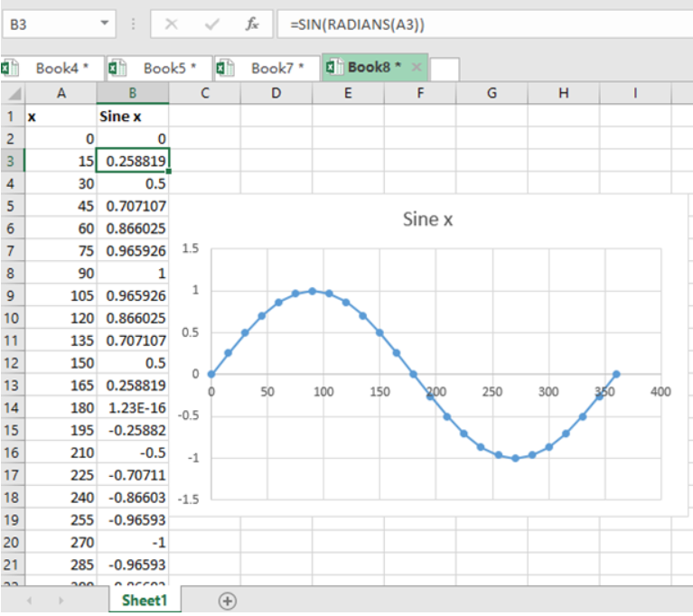Click the Cancel X icon in formula bar
Viewport: 693px width, 616px height.
coord(172,24)
